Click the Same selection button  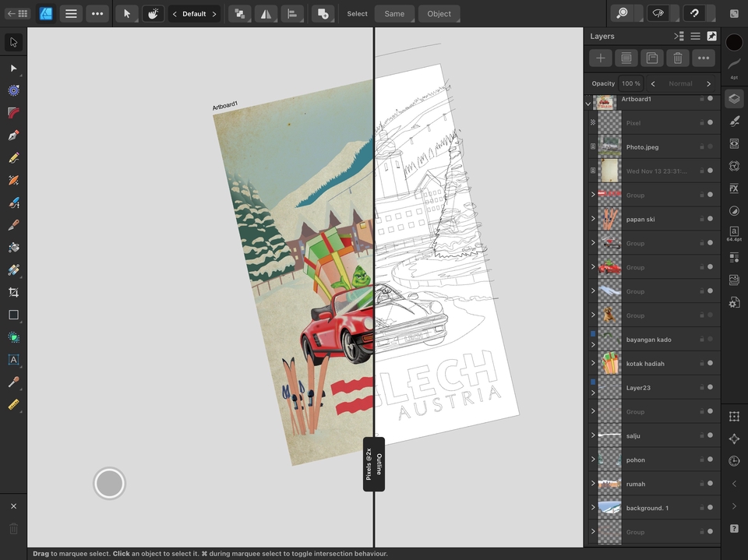point(394,13)
